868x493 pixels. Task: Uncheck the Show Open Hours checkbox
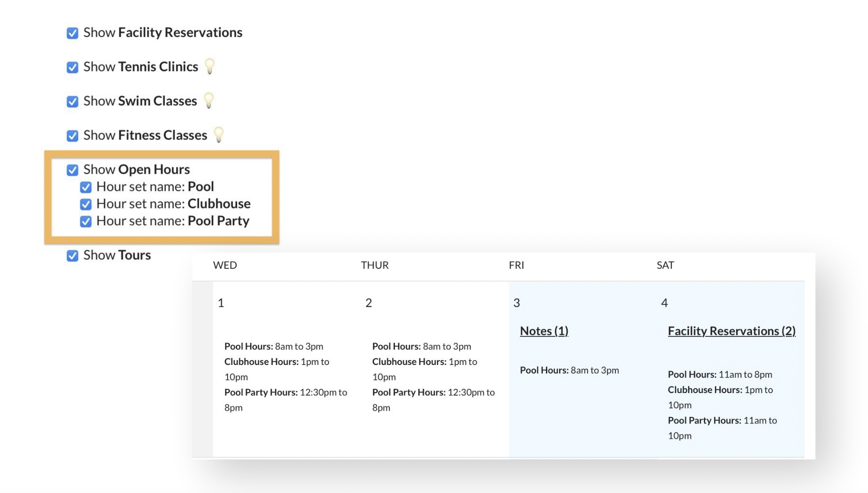click(x=72, y=170)
